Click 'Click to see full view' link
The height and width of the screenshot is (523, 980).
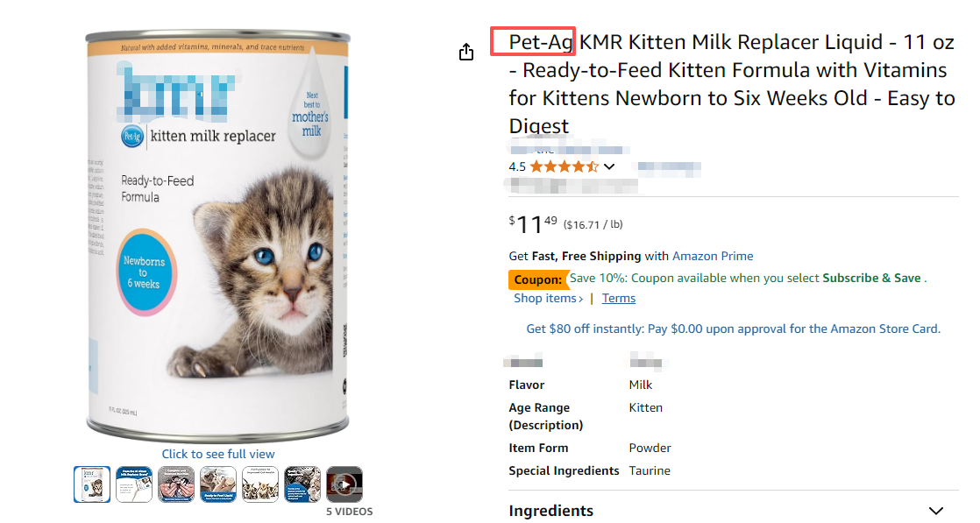click(218, 454)
